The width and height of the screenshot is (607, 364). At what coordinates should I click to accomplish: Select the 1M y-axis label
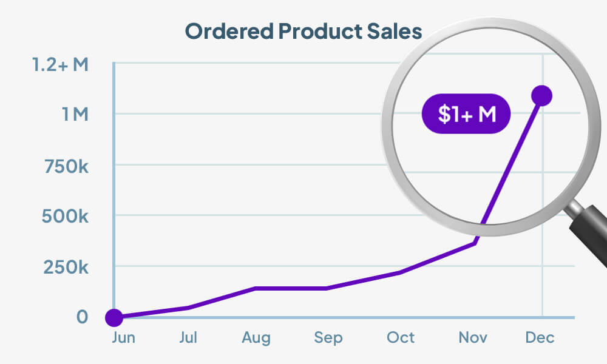75,115
